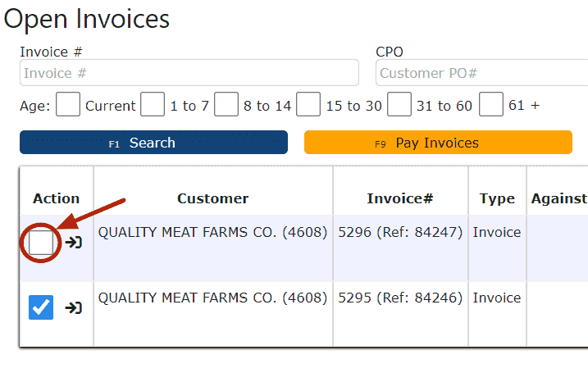Click the Action column header
Image resolution: width=588 pixels, height=382 pixels.
pyautogui.click(x=57, y=198)
